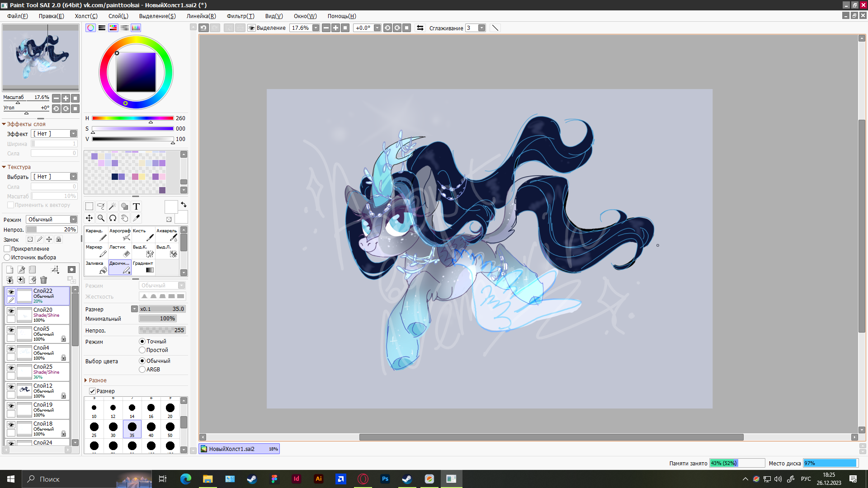This screenshot has height=488, width=868.
Task: Create a new normal layer
Action: point(9,270)
